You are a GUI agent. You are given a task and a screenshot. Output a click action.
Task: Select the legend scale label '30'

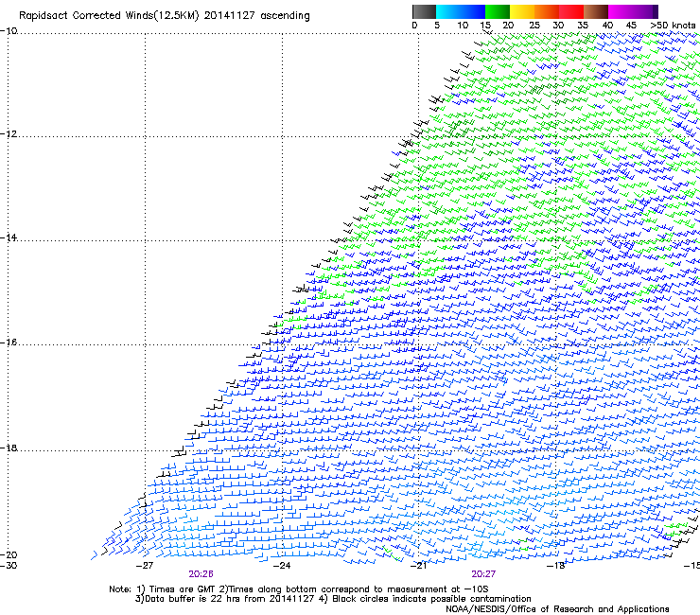558,26
